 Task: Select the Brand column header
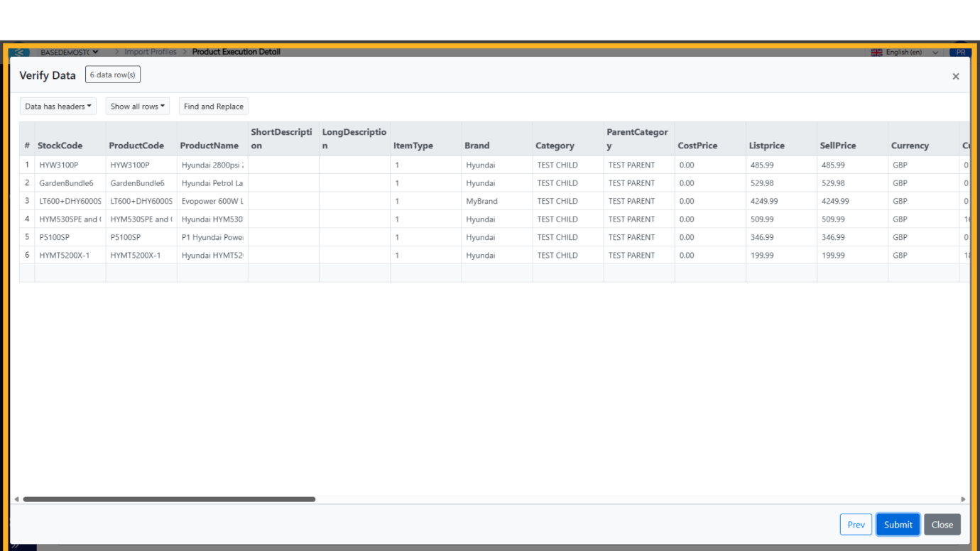pos(477,146)
